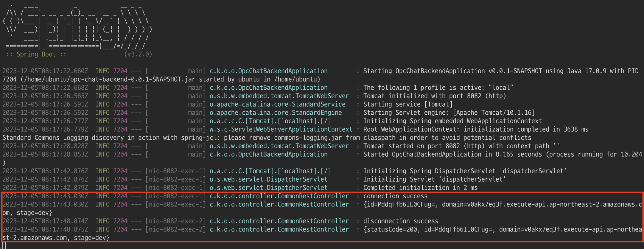The image size is (644, 249).
Task: Click timestamp 2023-12-05T08:17:26.779Z
Action: (x=45, y=129)
